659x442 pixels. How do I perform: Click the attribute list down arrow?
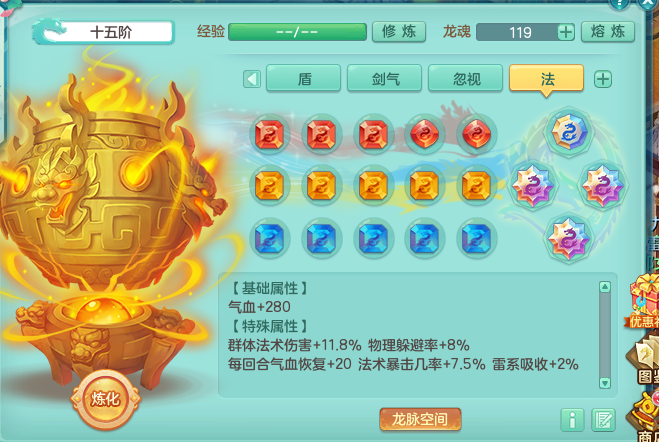pos(604,382)
